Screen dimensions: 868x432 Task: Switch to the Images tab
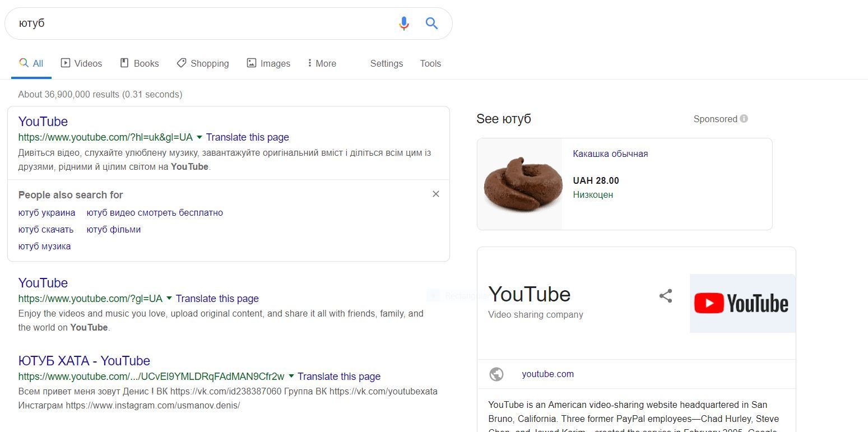point(268,63)
